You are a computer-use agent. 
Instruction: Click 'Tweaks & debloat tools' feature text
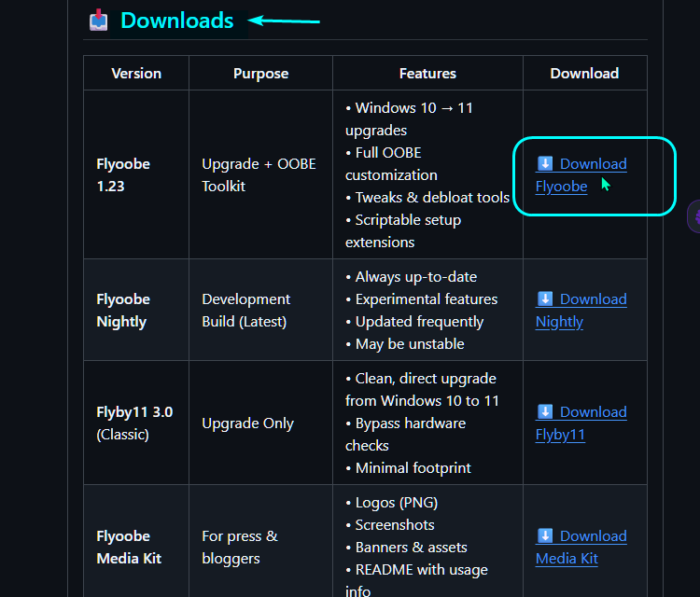(427, 197)
